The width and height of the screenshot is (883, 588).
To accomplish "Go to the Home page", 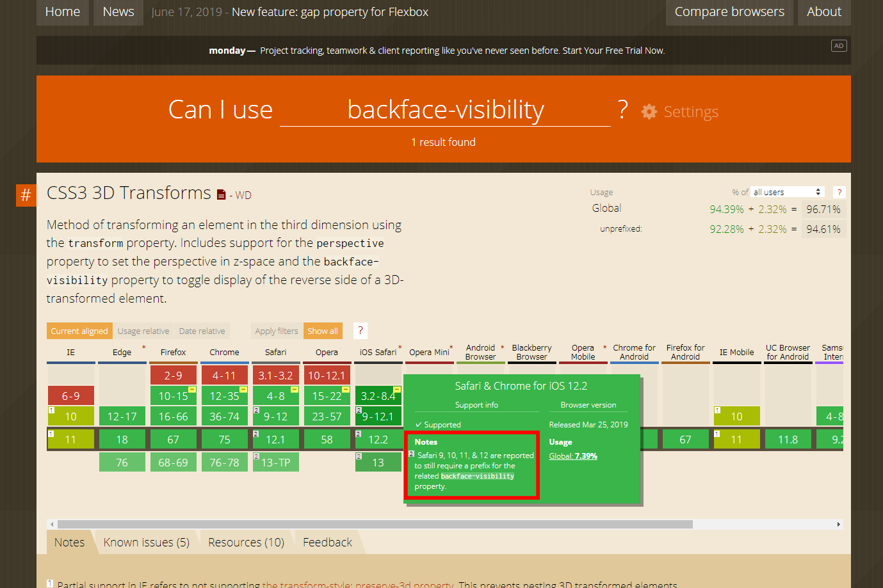I will click(63, 12).
